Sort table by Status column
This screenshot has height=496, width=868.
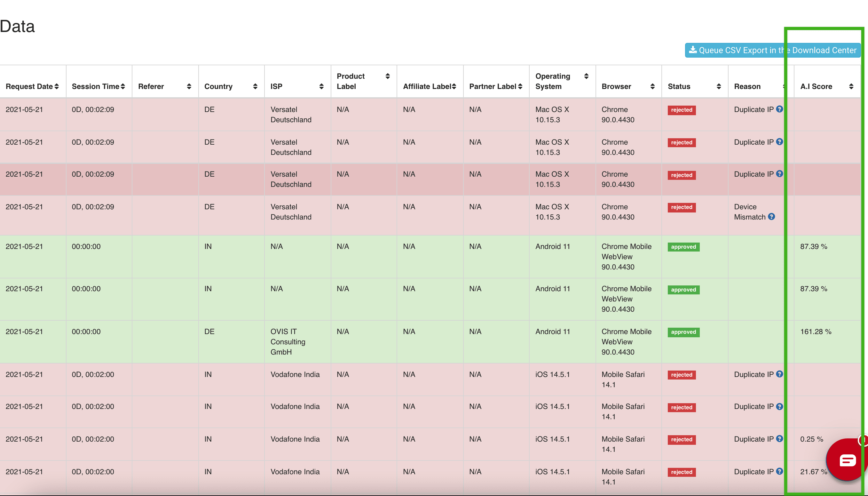click(719, 86)
